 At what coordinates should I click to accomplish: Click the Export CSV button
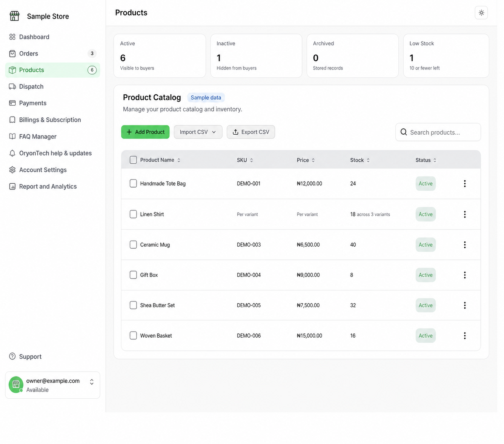[x=251, y=132]
